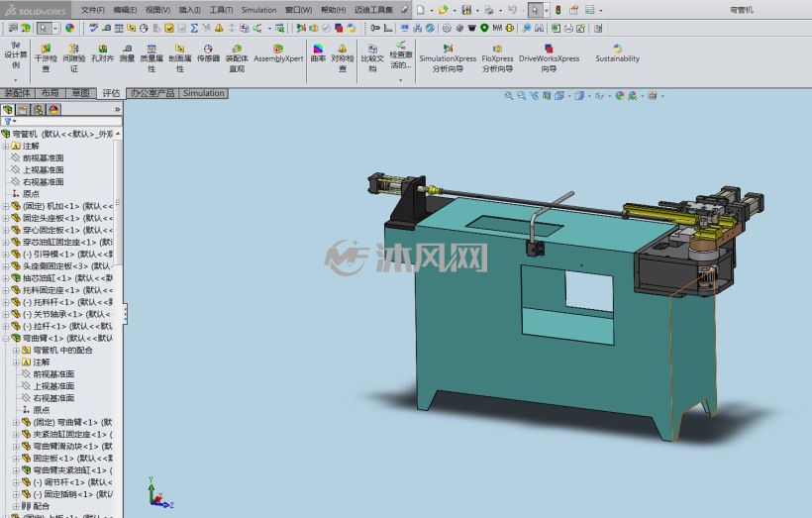The height and width of the screenshot is (518, 812).
Task: Open the 插入(I) menu
Action: pos(189,10)
